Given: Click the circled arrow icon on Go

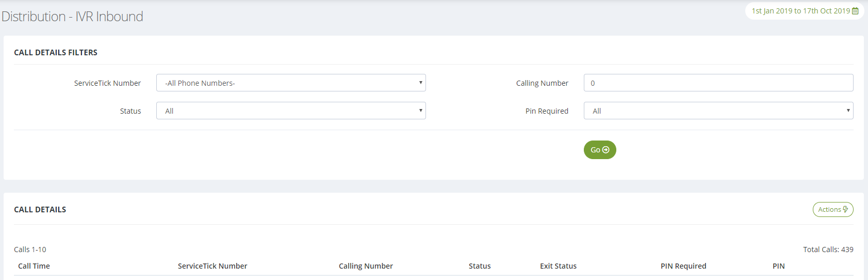Looking at the screenshot, I should 606,150.
